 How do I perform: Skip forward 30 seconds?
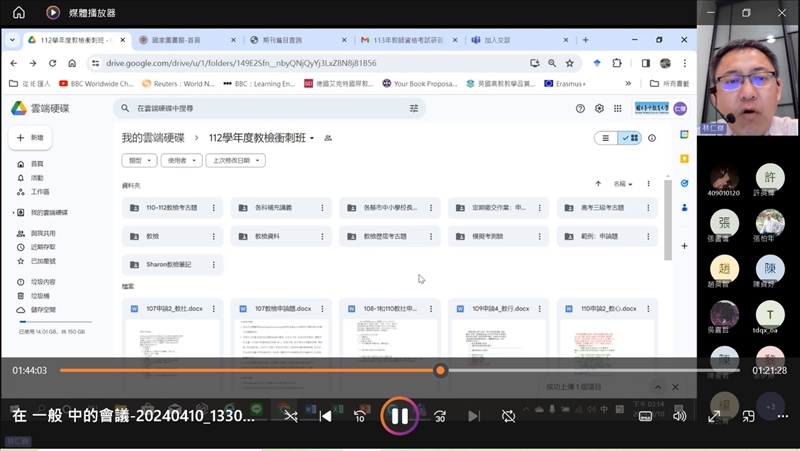[439, 416]
